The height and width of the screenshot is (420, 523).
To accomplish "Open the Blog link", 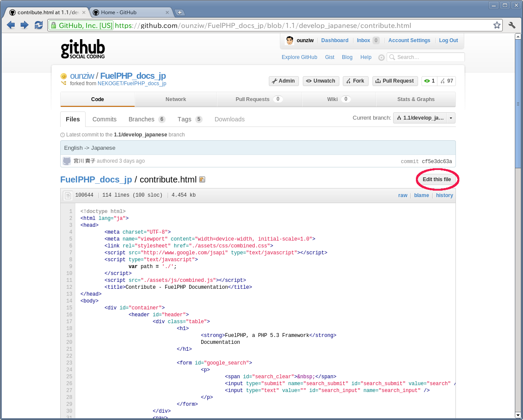I will (347, 57).
